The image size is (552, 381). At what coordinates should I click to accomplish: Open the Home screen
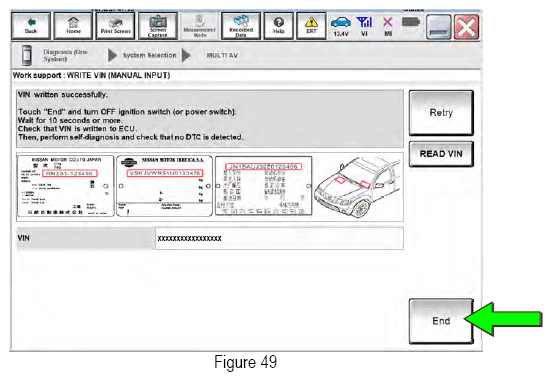[x=73, y=26]
